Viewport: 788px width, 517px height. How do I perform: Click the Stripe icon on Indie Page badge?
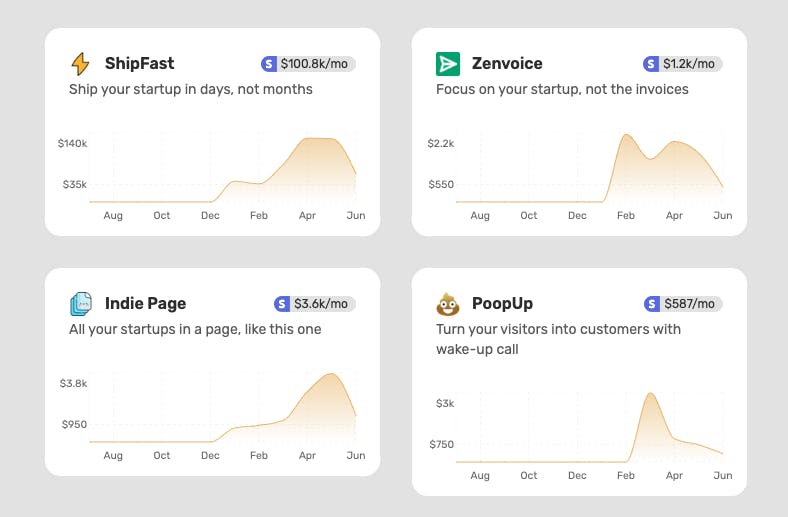[x=282, y=304]
